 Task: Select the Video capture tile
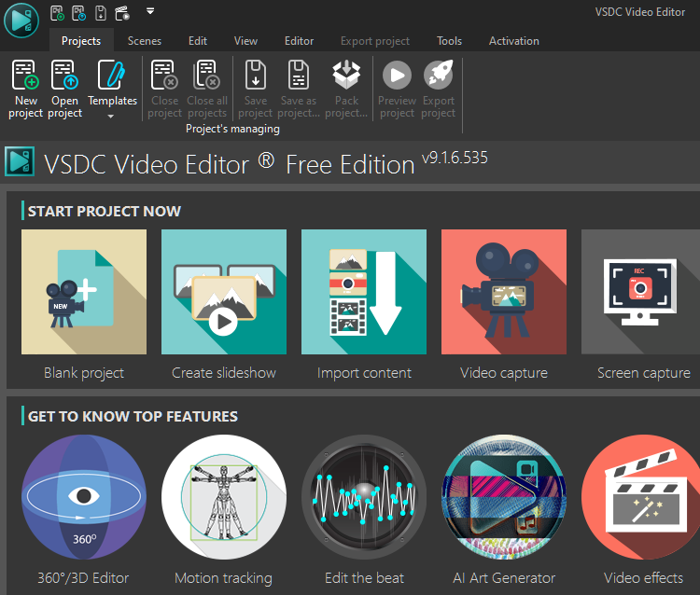coord(504,292)
